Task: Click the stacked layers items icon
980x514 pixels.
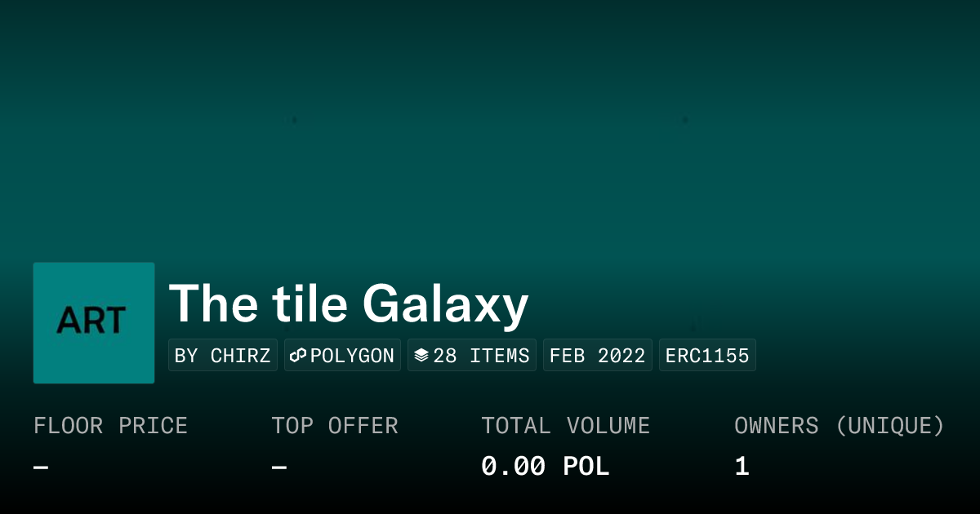Action: 421,356
